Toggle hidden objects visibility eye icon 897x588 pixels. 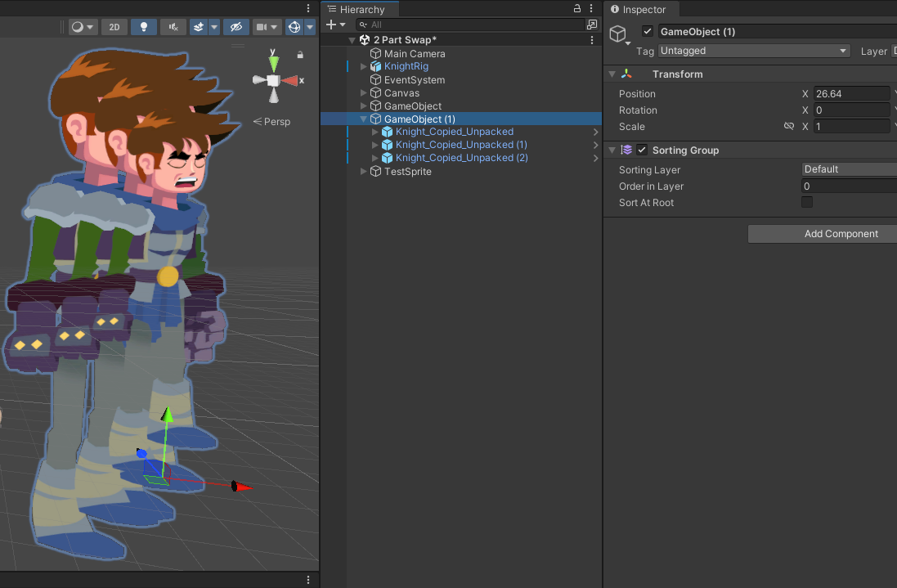coord(235,27)
